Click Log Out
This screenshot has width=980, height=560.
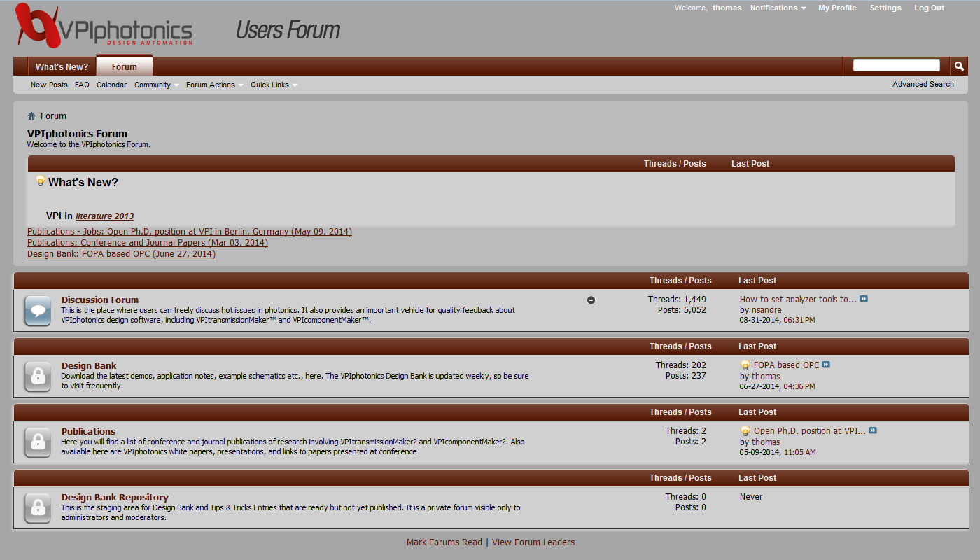click(x=929, y=8)
